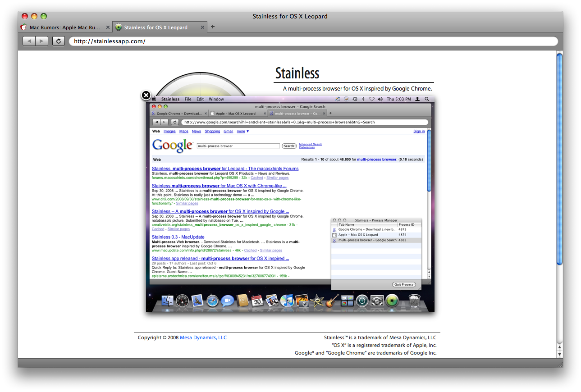Click the Trash icon in the pictured Dock
Viewport: 581px width, 392px height.
[414, 301]
